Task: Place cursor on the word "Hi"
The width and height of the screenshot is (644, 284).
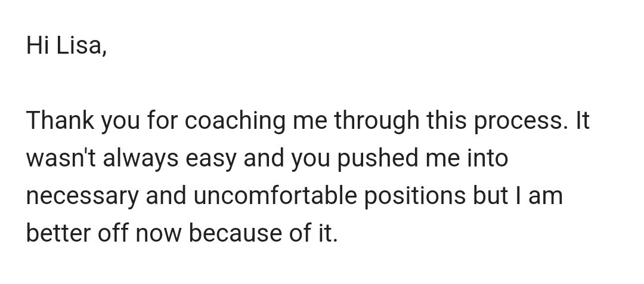Action: [38, 45]
